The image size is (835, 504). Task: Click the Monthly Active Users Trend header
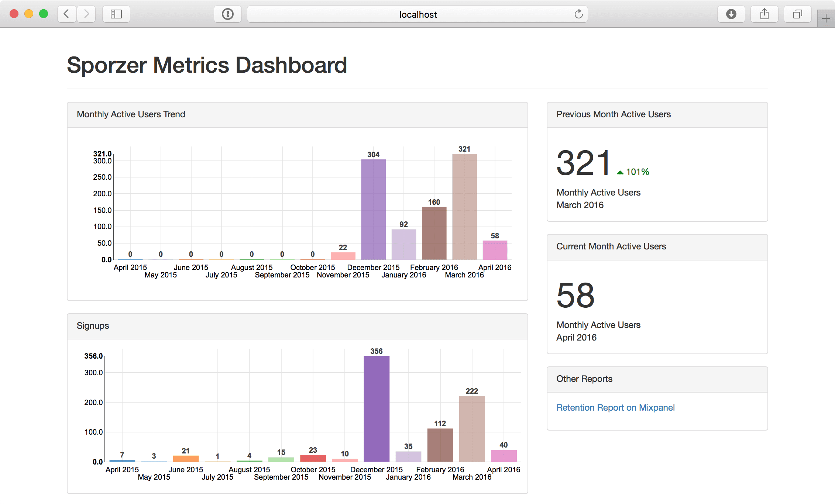(x=131, y=114)
